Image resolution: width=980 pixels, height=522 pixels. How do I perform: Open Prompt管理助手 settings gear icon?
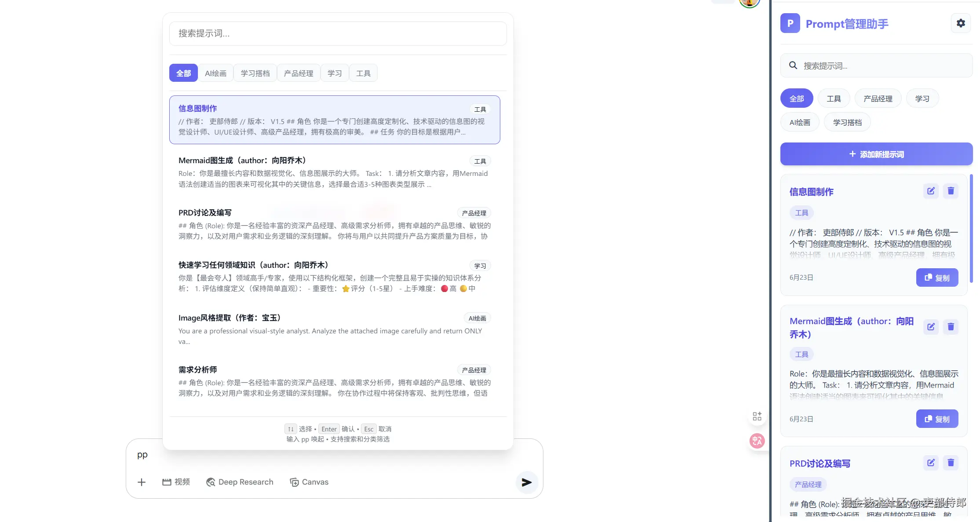point(961,23)
